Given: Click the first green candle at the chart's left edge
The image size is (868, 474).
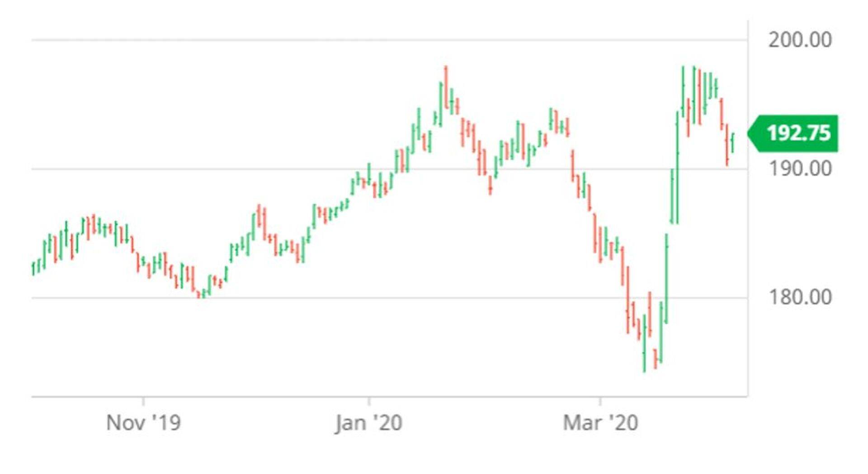Looking at the screenshot, I should [x=33, y=269].
